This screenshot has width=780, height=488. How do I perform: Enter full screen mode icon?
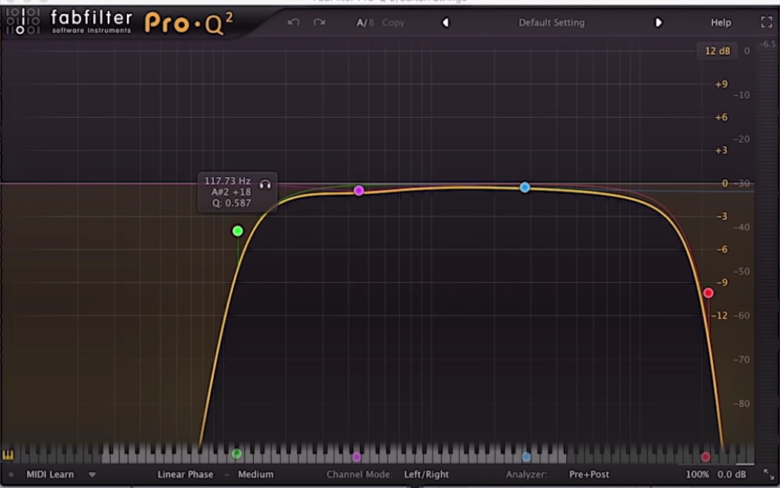tap(767, 22)
